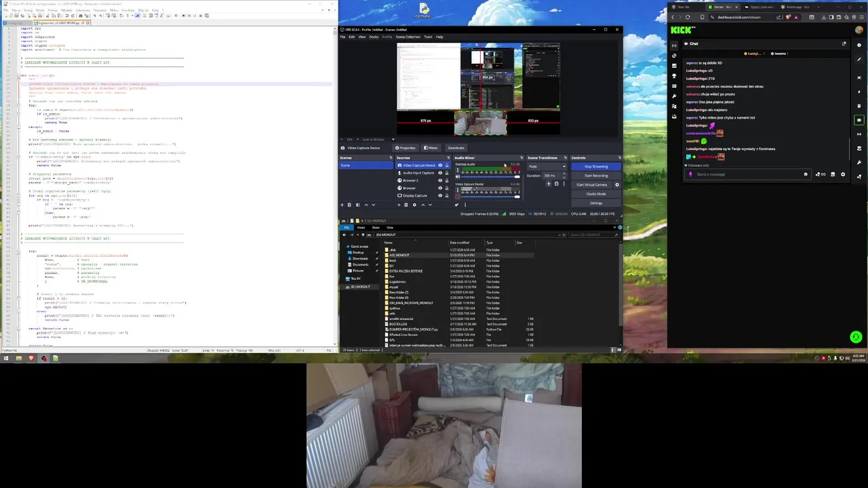
Task: Open Virtual Camera settings gear
Action: pyautogui.click(x=617, y=185)
